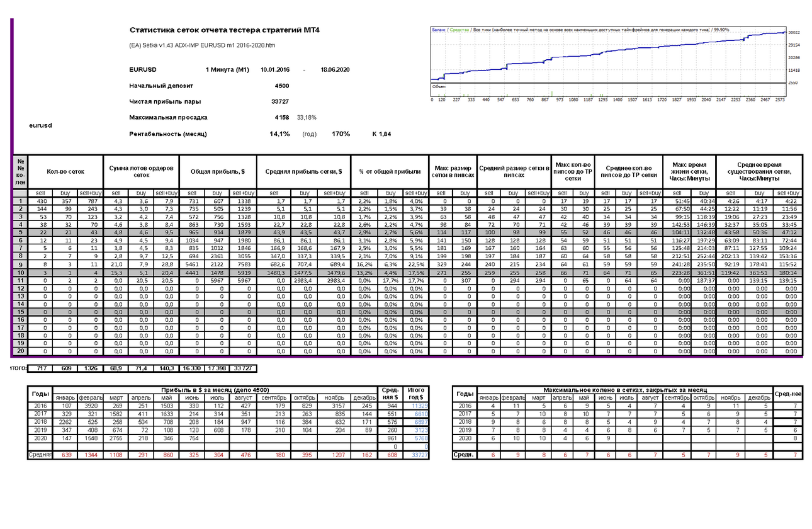Select cell '787' in row 1

coord(89,201)
